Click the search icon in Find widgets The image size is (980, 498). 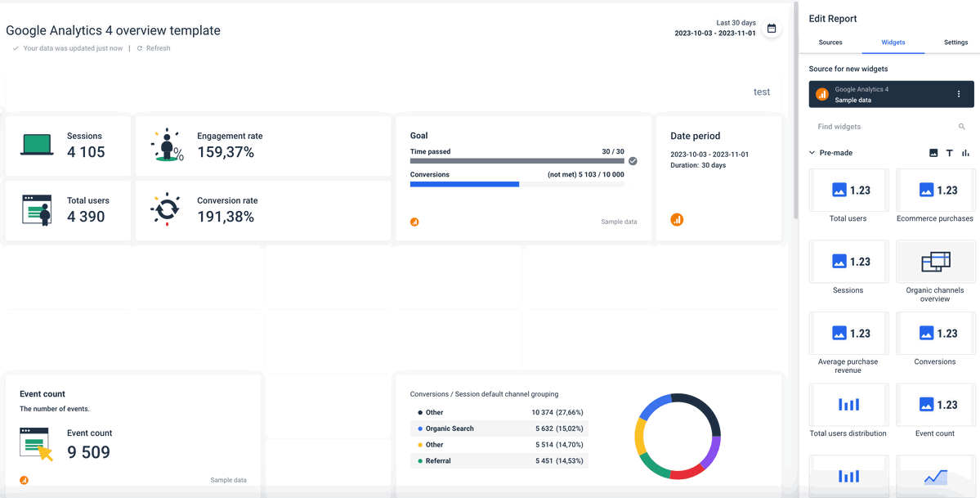[962, 127]
